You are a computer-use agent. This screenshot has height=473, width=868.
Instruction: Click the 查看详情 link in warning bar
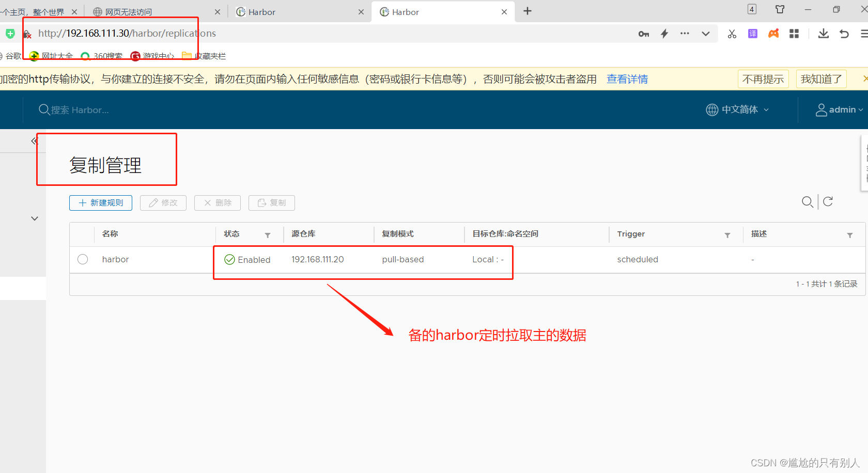tap(627, 79)
